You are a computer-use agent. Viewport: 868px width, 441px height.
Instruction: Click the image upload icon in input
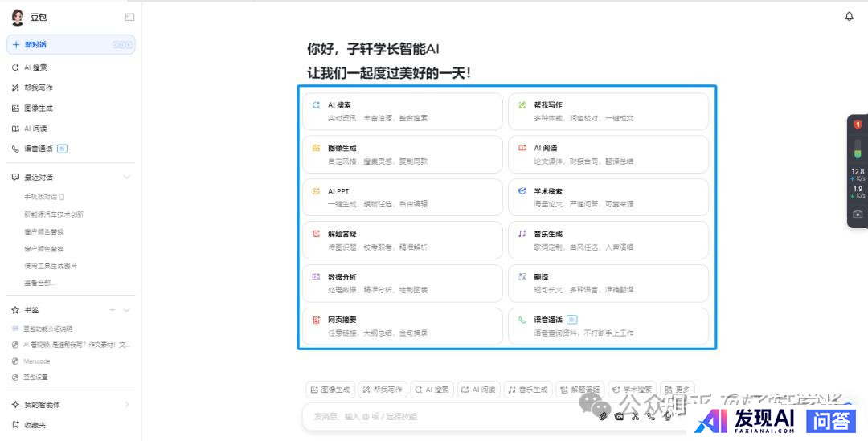pos(620,416)
